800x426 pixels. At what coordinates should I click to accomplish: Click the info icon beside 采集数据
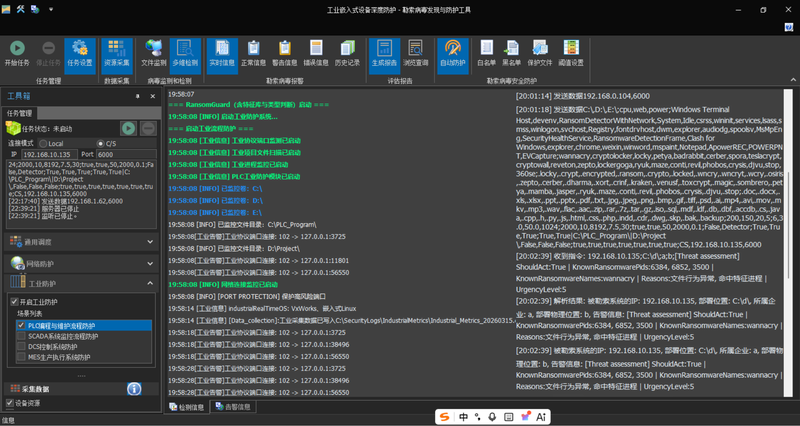click(x=134, y=389)
